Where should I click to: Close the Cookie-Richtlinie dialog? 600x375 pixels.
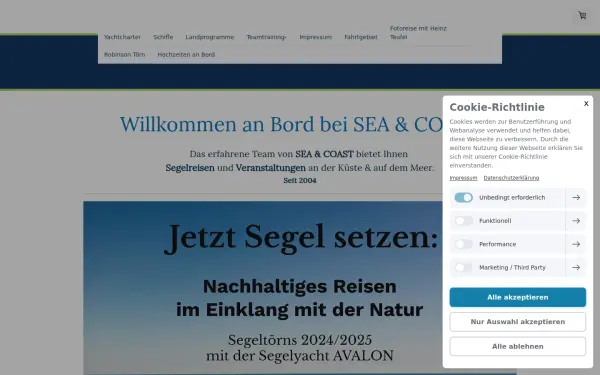pyautogui.click(x=586, y=103)
